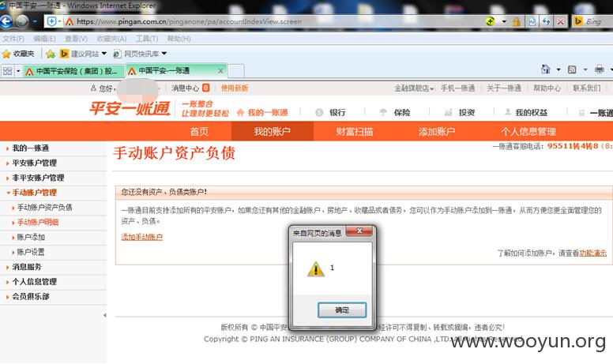This screenshot has height=364, width=613.
Task: Open the 帮助中心 link
Action: [x=547, y=88]
